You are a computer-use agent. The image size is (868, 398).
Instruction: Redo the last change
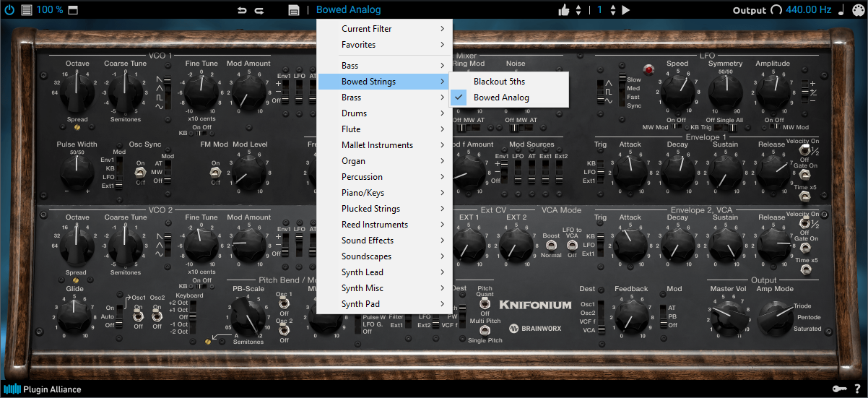coord(259,10)
